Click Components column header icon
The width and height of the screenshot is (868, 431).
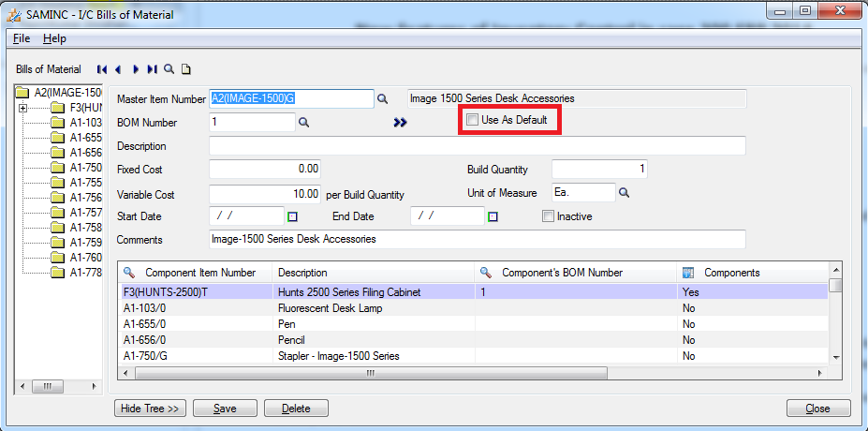[688, 272]
